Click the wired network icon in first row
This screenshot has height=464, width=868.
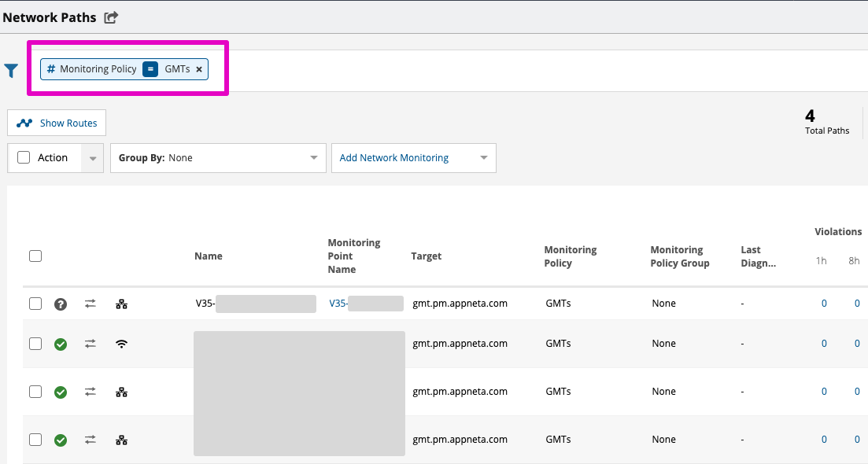121,304
